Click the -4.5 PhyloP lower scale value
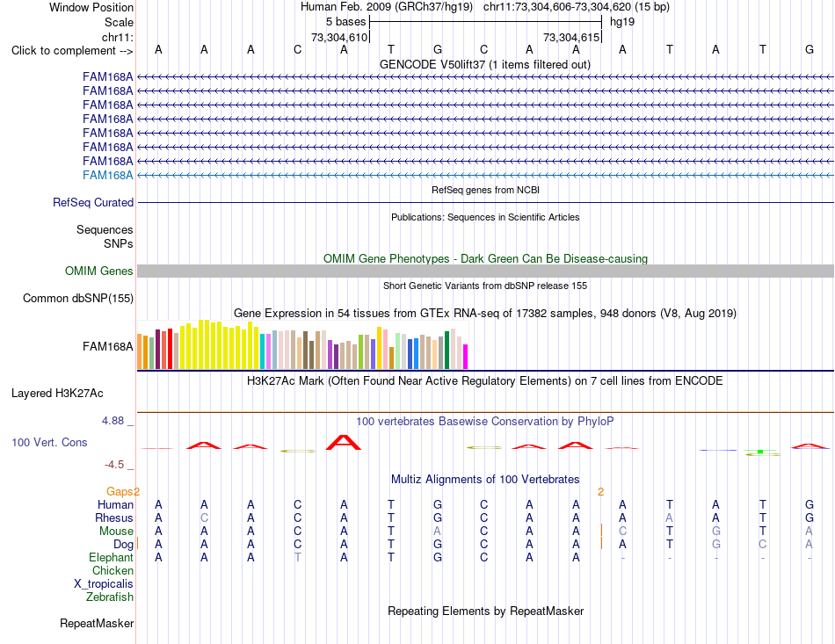This screenshot has height=644, width=835. (x=114, y=465)
